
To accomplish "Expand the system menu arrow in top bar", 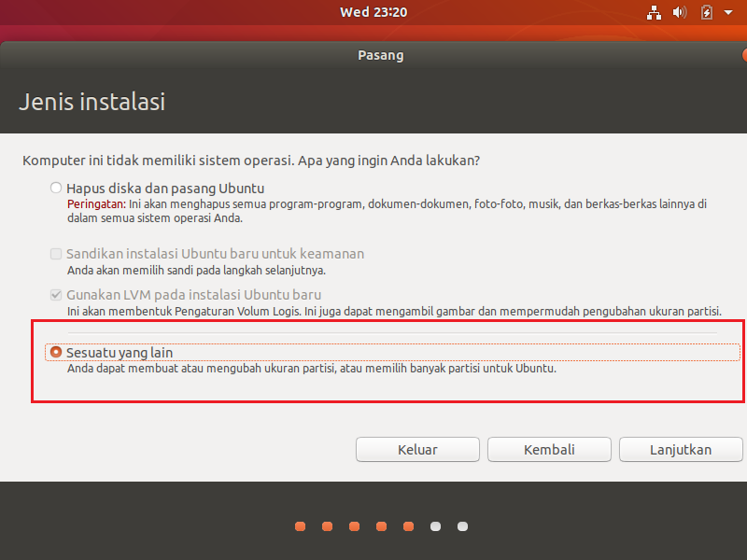I will tap(728, 12).
